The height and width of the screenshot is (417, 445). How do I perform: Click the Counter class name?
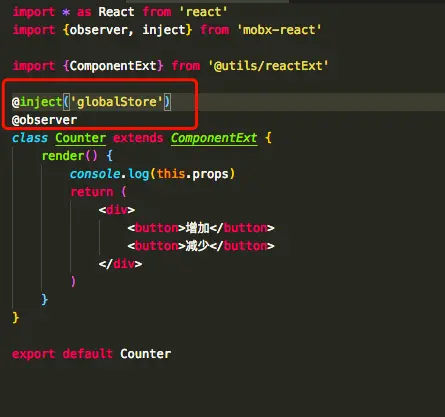pos(81,138)
